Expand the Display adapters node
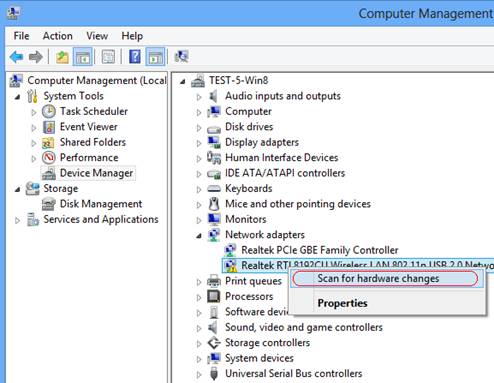This screenshot has height=383, width=494. [199, 143]
